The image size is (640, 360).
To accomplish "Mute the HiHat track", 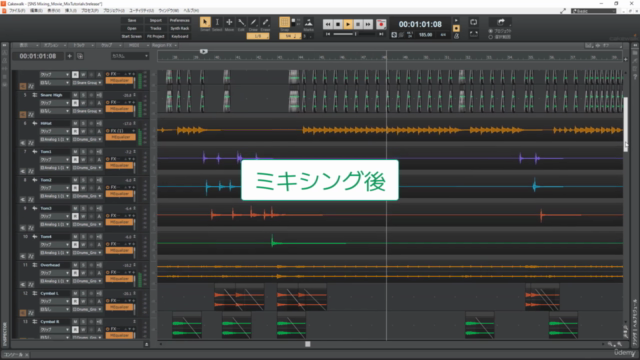I will [75, 123].
